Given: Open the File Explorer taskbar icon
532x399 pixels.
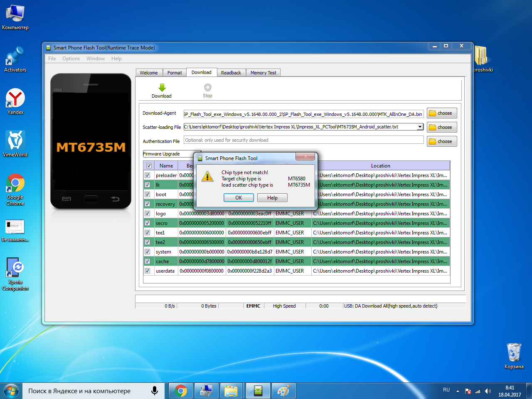Looking at the screenshot, I should pos(231,391).
